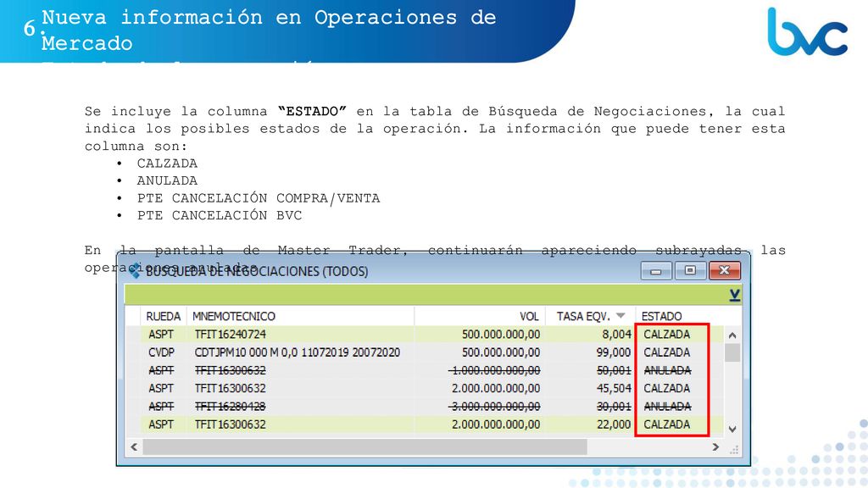Click the 22,000 tasa value
The height and width of the screenshot is (488, 868).
614,424
